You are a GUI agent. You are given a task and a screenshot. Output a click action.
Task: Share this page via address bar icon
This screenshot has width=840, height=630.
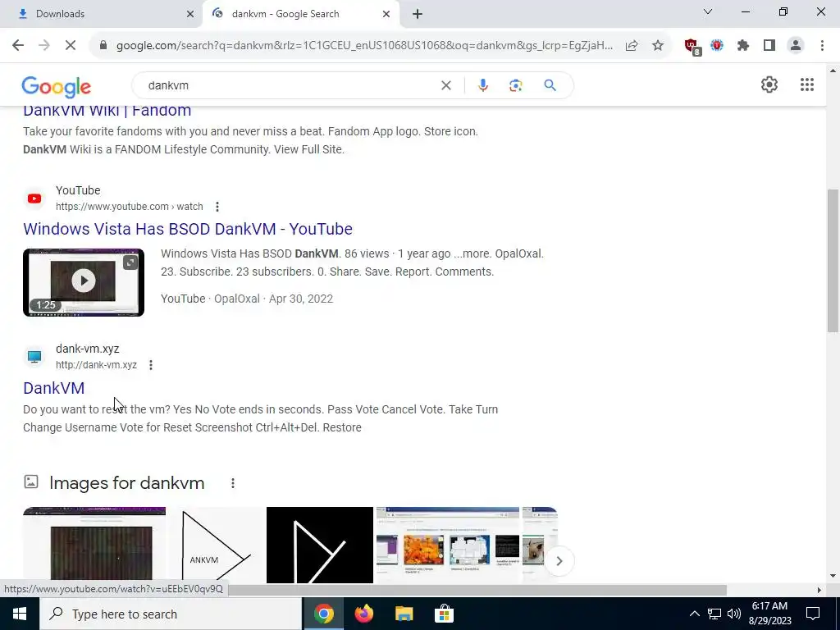(632, 46)
